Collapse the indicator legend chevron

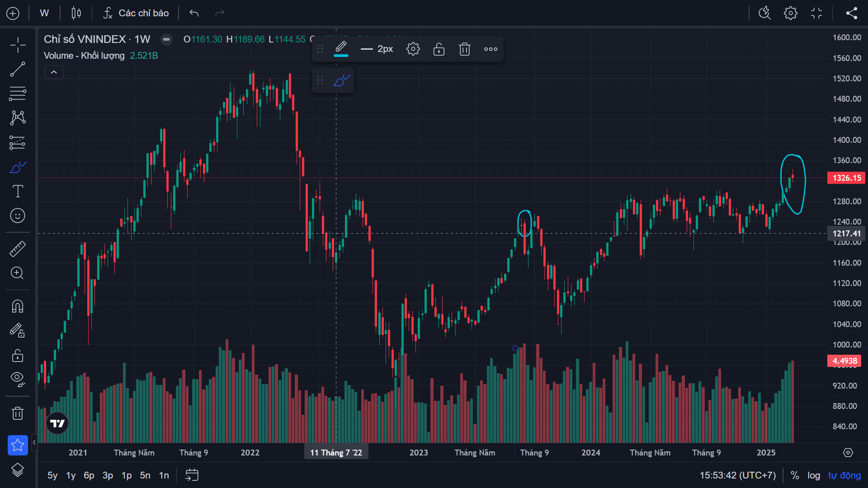point(54,72)
